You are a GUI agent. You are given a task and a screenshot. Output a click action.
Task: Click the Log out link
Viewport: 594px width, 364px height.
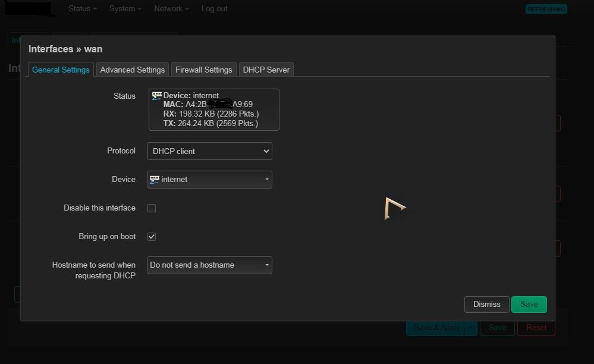[214, 9]
